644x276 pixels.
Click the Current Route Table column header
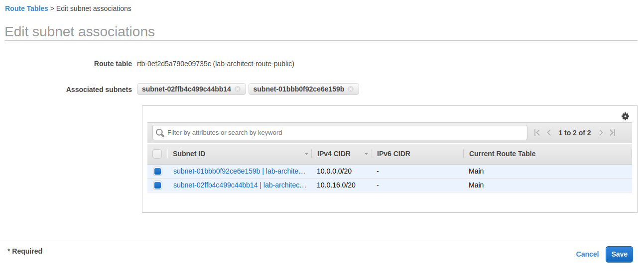tap(502, 154)
